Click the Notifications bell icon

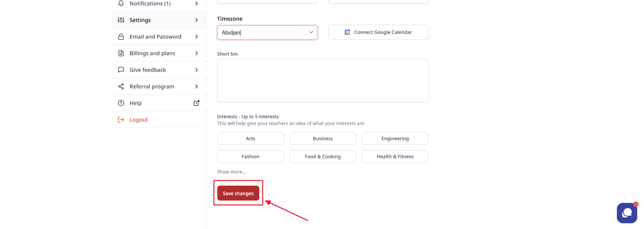click(121, 3)
